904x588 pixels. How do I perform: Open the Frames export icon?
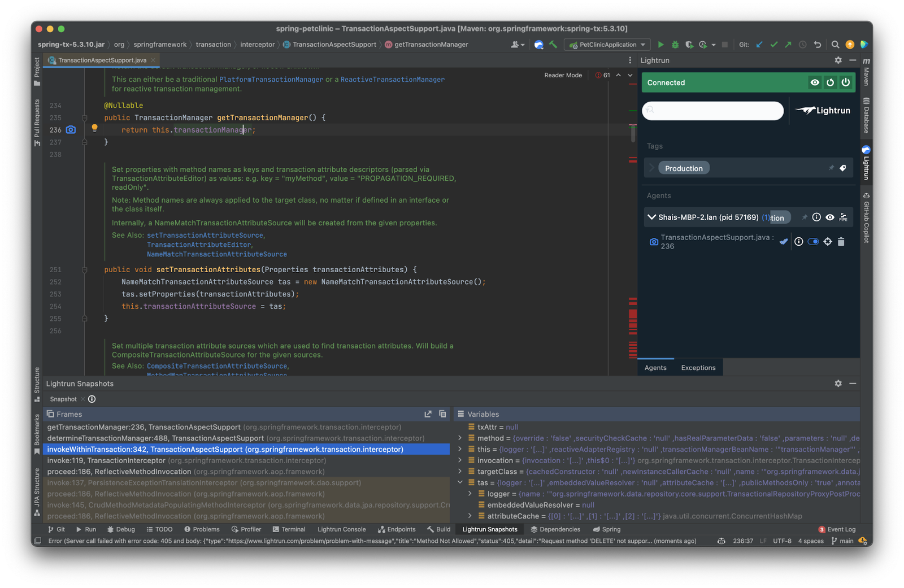428,414
